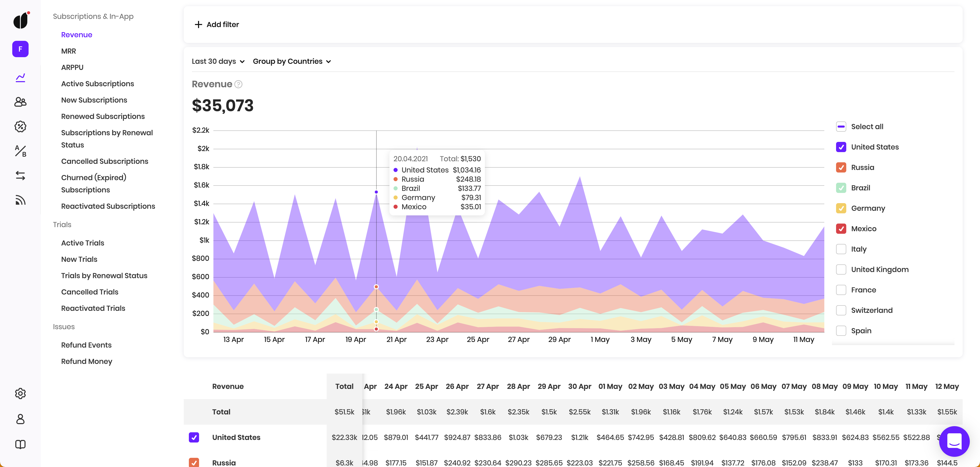Open Active Trials report
980x467 pixels.
82,243
